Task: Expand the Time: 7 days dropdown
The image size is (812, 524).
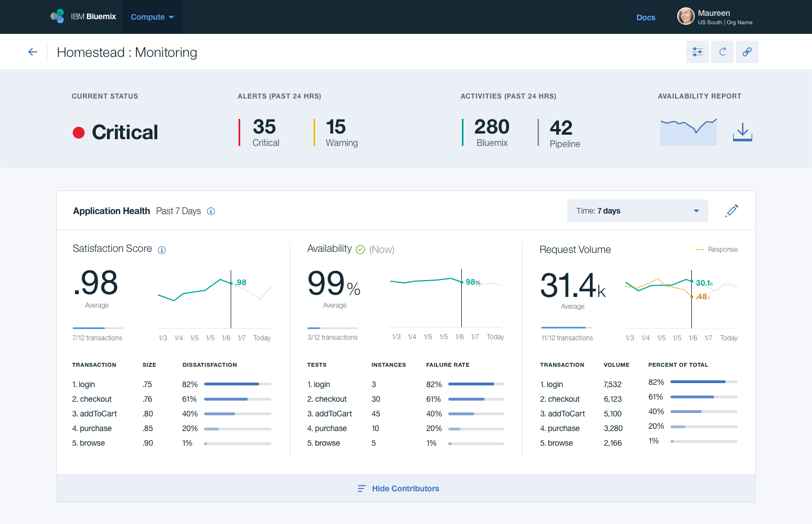Action: coord(637,210)
